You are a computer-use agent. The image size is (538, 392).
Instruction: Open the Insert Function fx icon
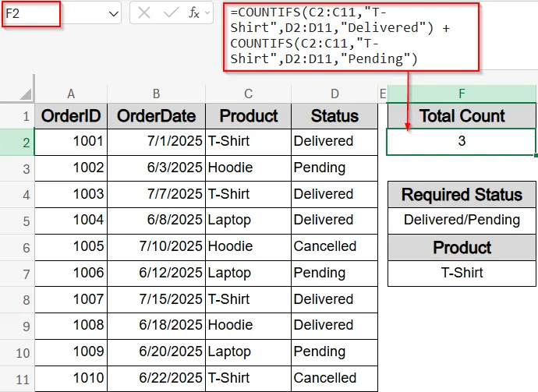pyautogui.click(x=194, y=13)
